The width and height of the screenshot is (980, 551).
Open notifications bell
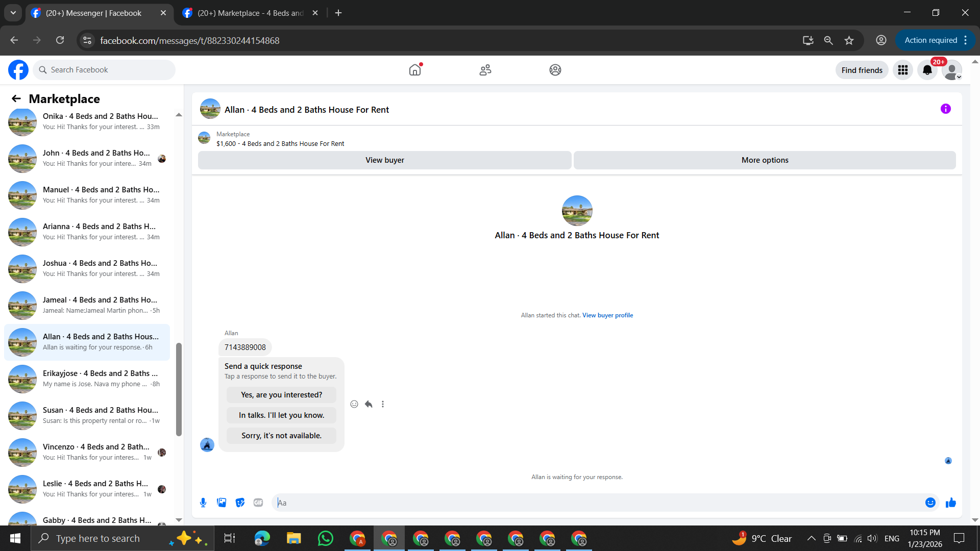(927, 70)
